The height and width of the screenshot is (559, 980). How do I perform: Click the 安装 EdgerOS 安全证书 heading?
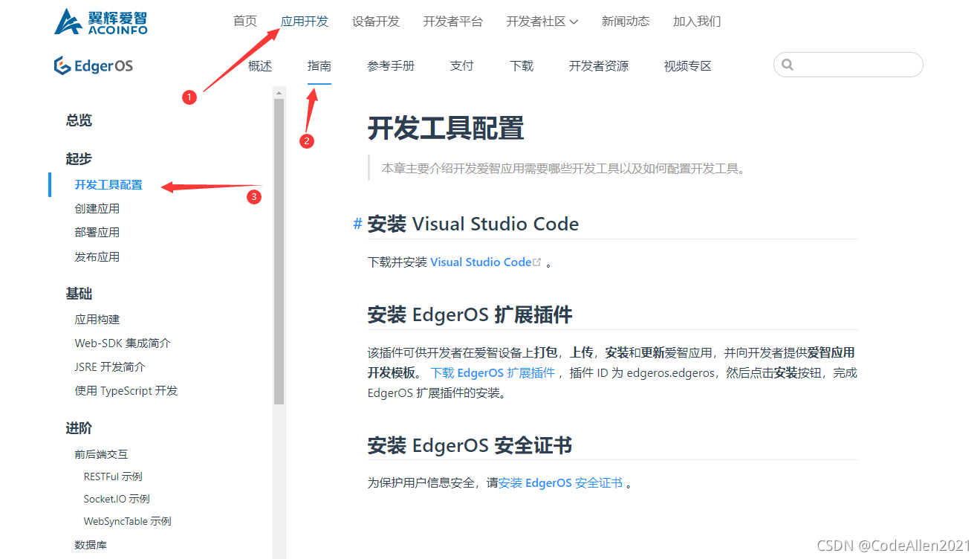pyautogui.click(x=470, y=446)
